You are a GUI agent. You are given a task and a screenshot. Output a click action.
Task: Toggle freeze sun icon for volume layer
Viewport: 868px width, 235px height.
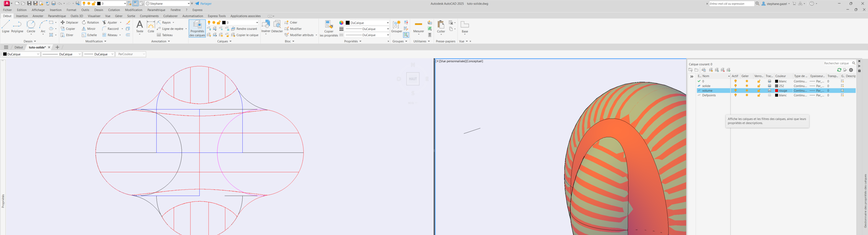tap(747, 91)
